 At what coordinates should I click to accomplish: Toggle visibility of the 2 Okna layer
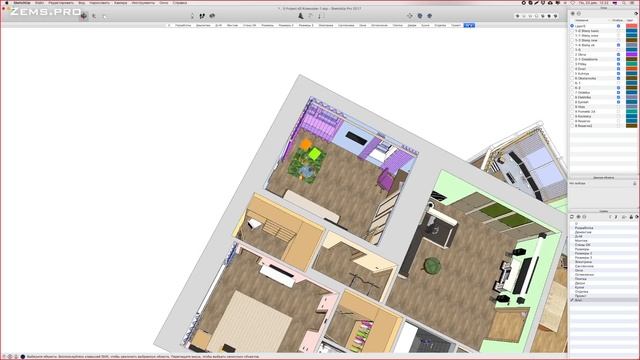pos(618,54)
